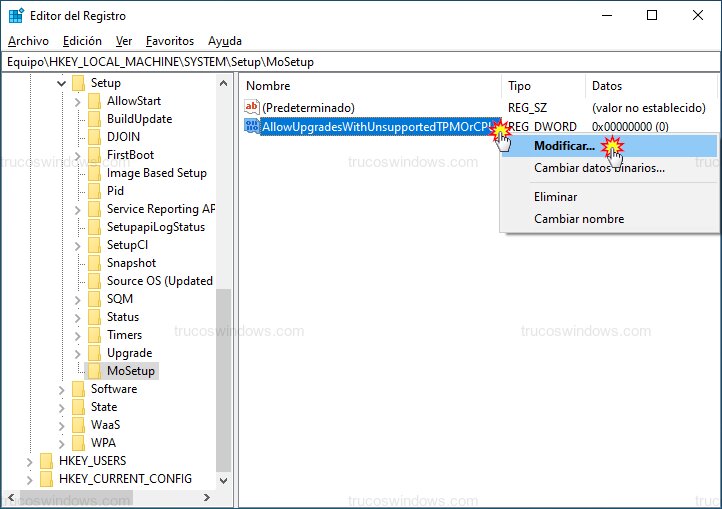This screenshot has height=509, width=722.
Task: Choose Cambiar nombre in the context menu
Action: 609,219
